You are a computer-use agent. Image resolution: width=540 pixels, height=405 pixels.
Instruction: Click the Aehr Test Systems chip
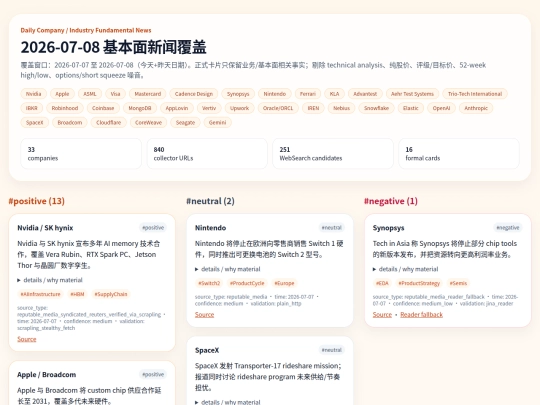pyautogui.click(x=412, y=94)
